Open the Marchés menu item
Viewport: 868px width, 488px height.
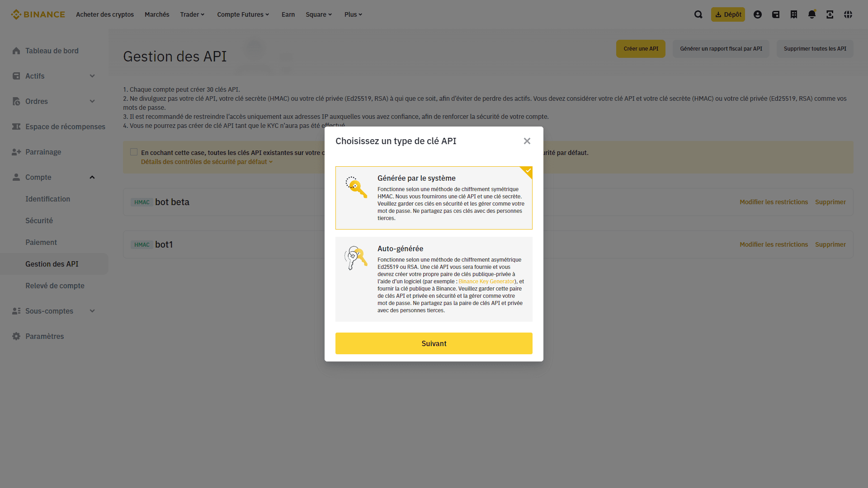pos(157,14)
